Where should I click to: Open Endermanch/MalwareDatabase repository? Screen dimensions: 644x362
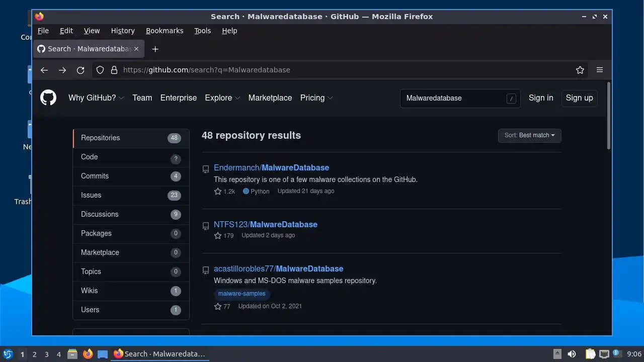(x=271, y=168)
